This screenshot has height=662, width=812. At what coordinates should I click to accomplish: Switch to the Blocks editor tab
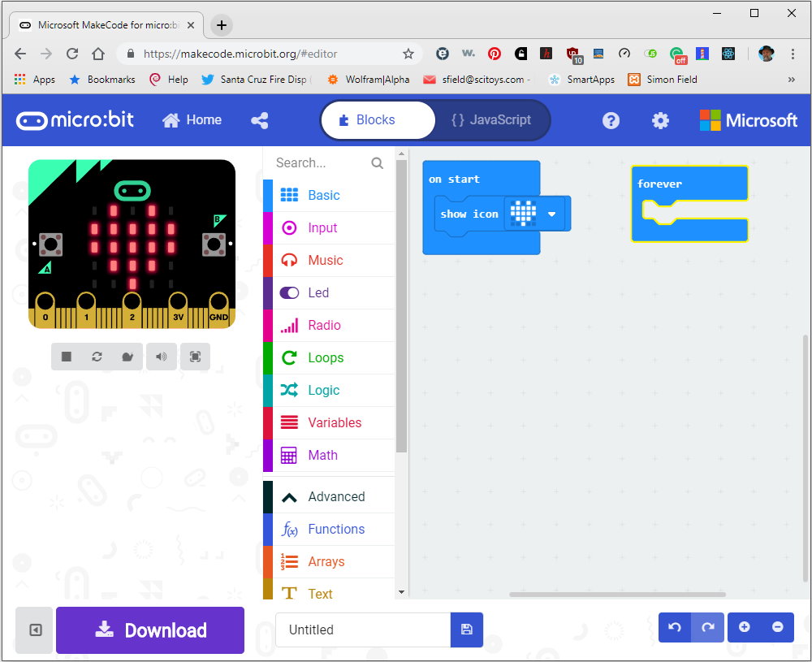click(378, 120)
